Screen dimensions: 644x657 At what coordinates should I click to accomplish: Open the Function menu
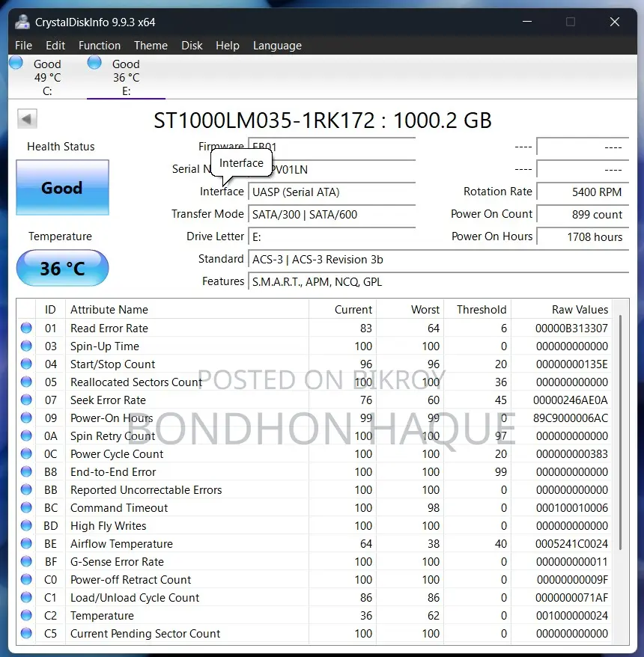pos(100,45)
